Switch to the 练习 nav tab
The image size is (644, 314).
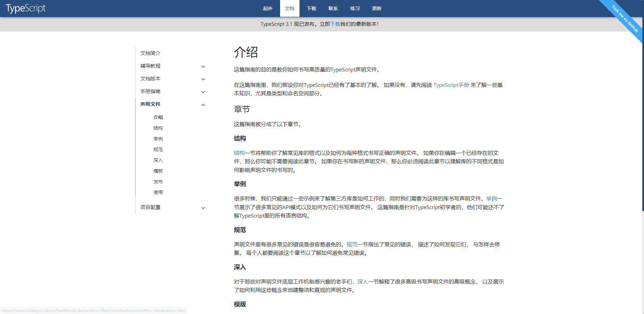(x=355, y=8)
